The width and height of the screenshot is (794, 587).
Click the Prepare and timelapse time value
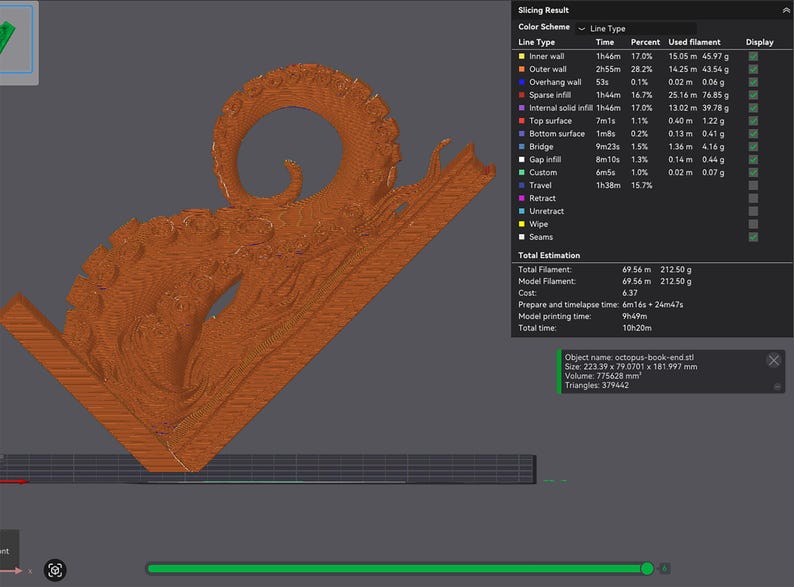tap(653, 305)
